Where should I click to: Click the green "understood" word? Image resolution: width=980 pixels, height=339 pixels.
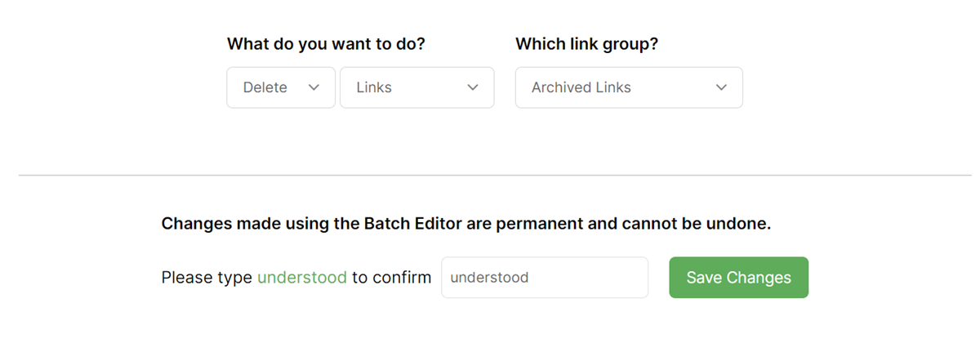[302, 278]
